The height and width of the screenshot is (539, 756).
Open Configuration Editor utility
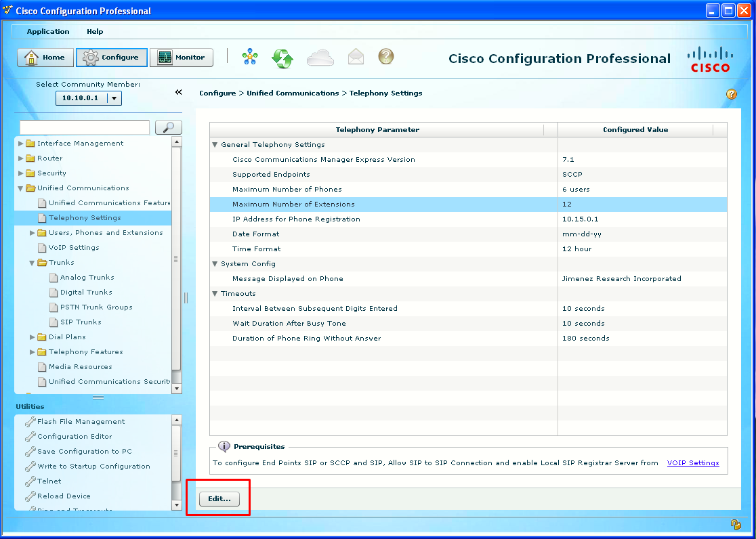pyautogui.click(x=75, y=436)
